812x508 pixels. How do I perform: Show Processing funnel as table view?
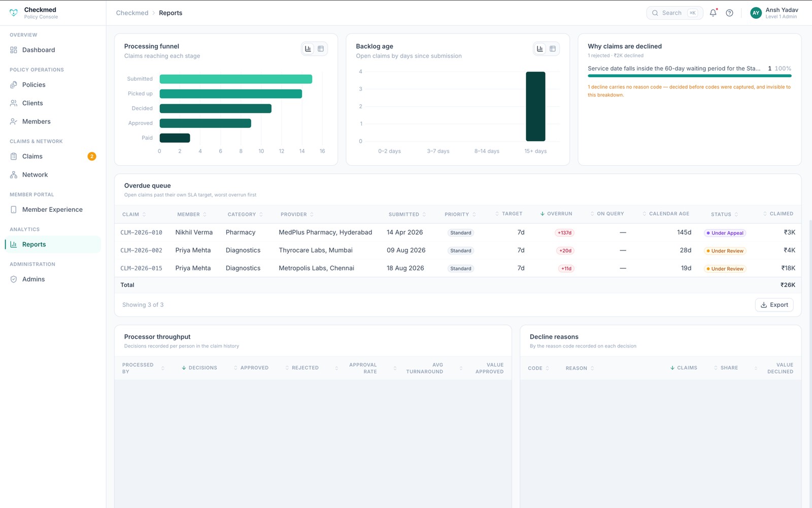pyautogui.click(x=321, y=49)
